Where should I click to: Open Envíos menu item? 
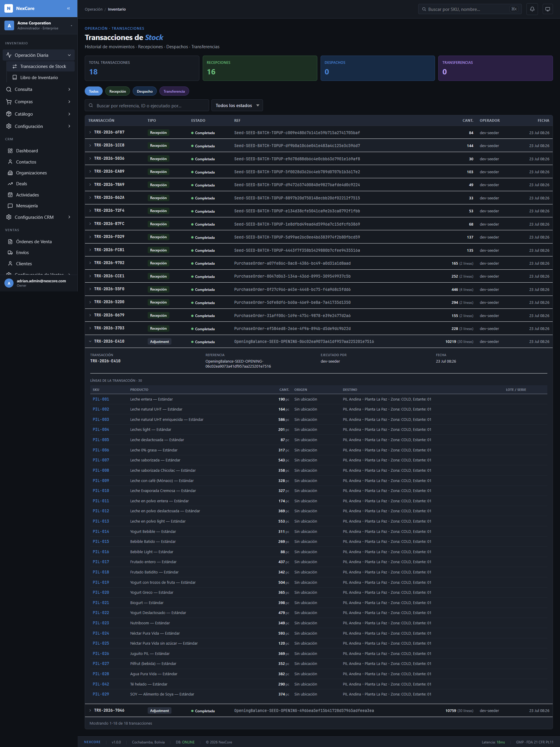coord(39,253)
